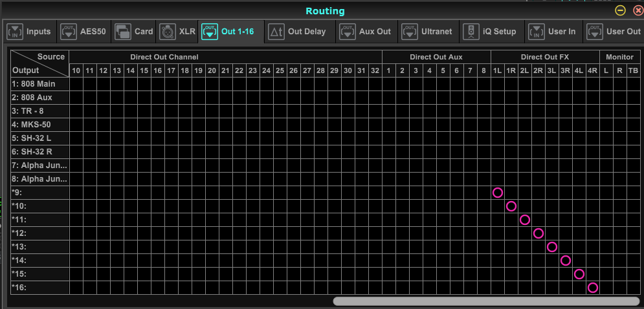Select the '1: 808 Main' output row label
Image resolution: width=644 pixels, height=309 pixels.
pos(40,84)
